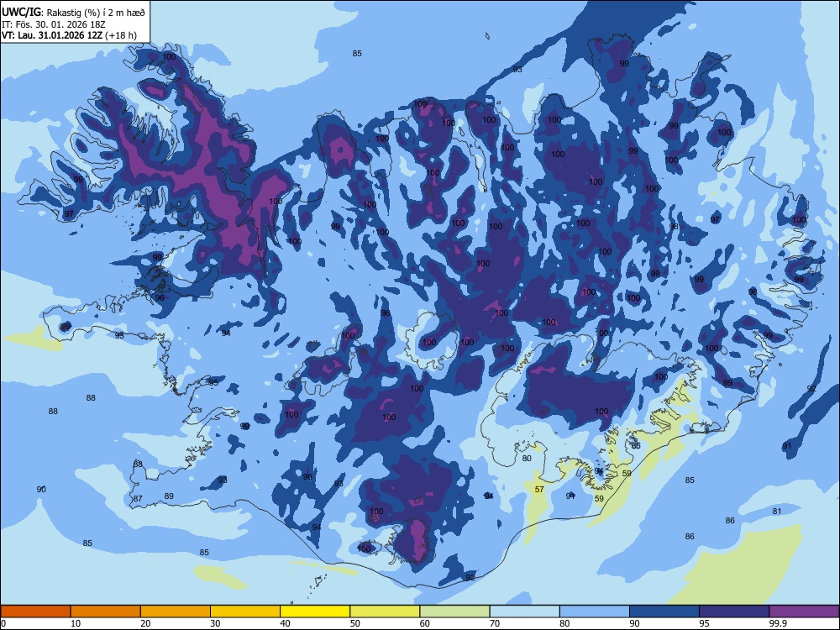Screen dimensions: 840x630
Task: Click the 95–99.9 deep indigo legend swatch
Action: pyautogui.click(x=734, y=612)
